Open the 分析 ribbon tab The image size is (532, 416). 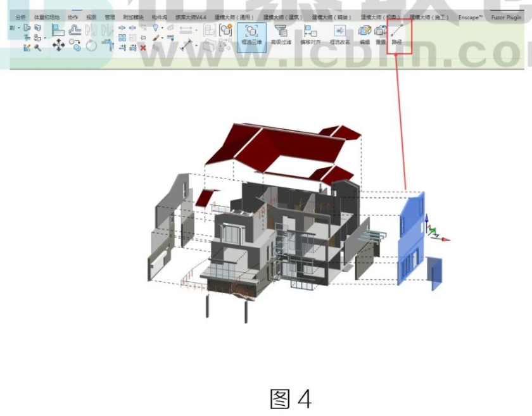21,17
